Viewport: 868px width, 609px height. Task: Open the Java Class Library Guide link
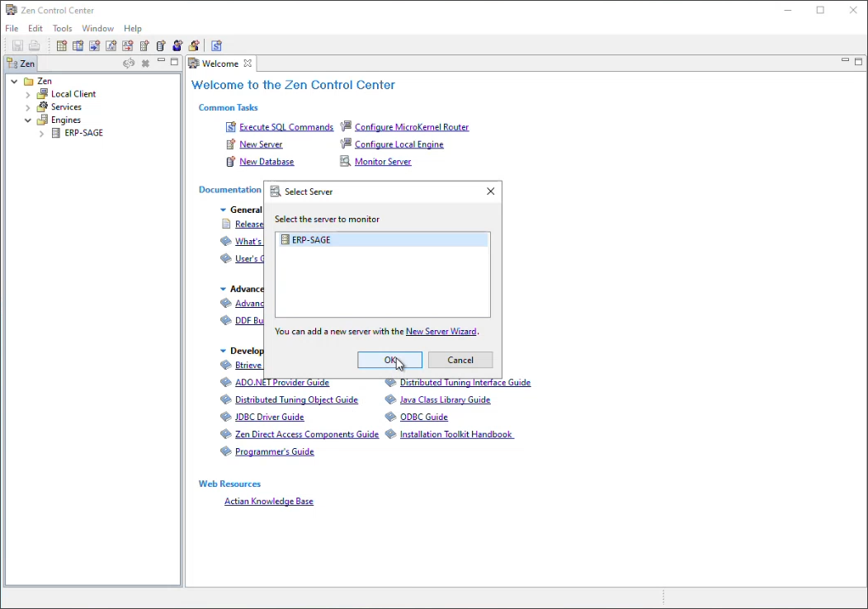pyautogui.click(x=445, y=400)
